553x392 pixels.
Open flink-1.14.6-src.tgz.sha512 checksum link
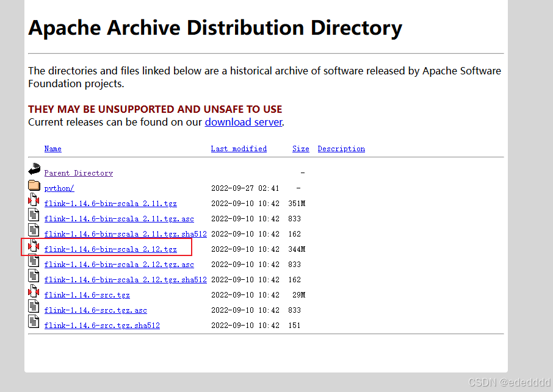103,326
